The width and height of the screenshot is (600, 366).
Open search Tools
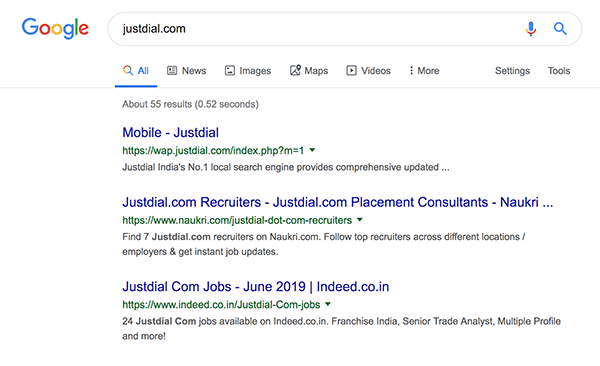[x=559, y=71]
